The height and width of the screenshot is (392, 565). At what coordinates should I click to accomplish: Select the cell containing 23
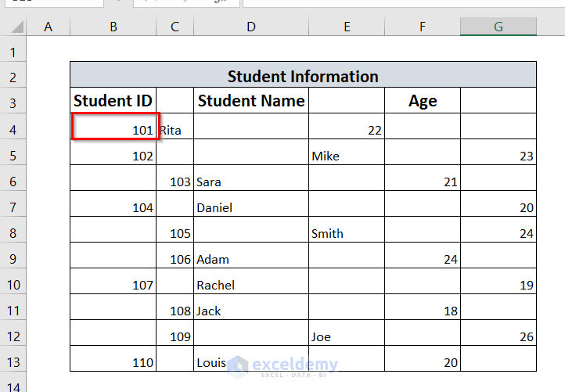(498, 153)
